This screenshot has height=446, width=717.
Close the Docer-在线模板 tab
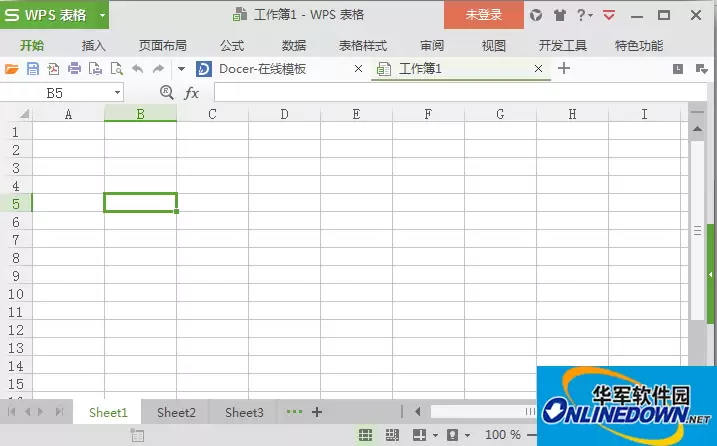[x=358, y=69]
